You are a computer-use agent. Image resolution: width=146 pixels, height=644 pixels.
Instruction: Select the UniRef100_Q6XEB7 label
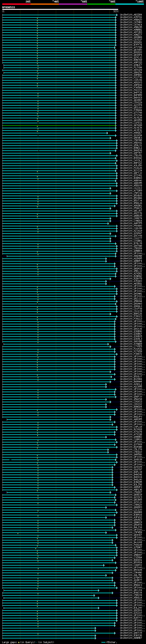pyautogui.click(x=131, y=100)
